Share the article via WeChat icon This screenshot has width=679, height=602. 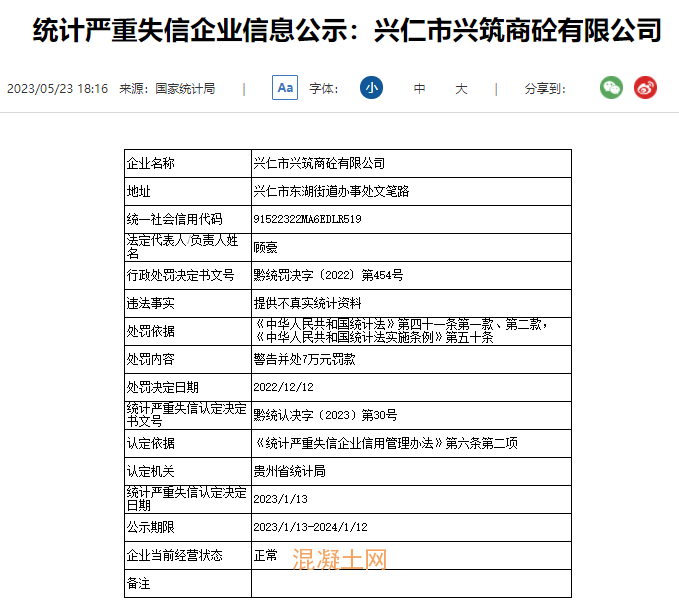click(x=611, y=88)
